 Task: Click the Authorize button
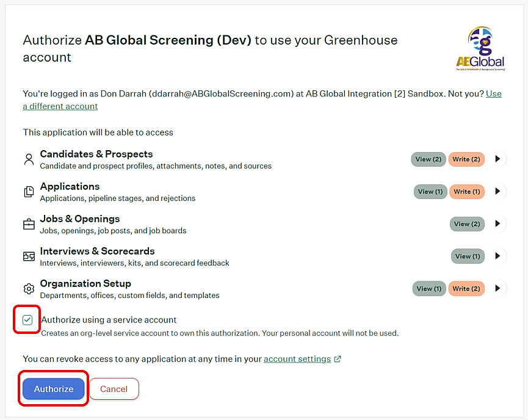54,389
